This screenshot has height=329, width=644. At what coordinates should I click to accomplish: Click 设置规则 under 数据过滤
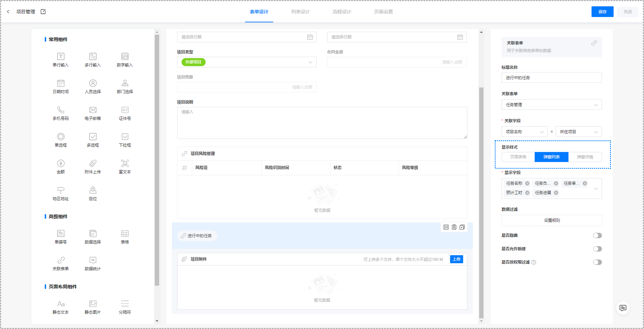[552, 220]
